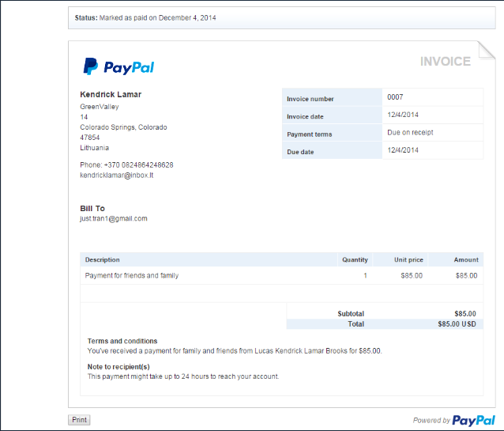Click the Description column header

click(x=103, y=259)
